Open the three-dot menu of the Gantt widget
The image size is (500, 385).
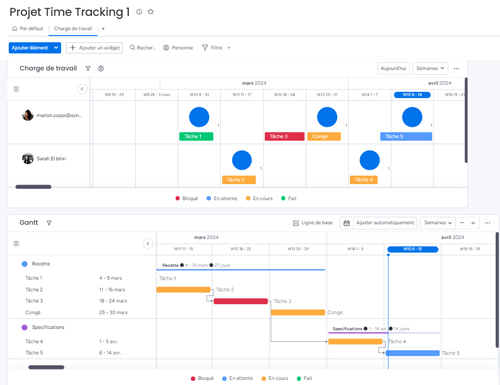[x=488, y=223]
